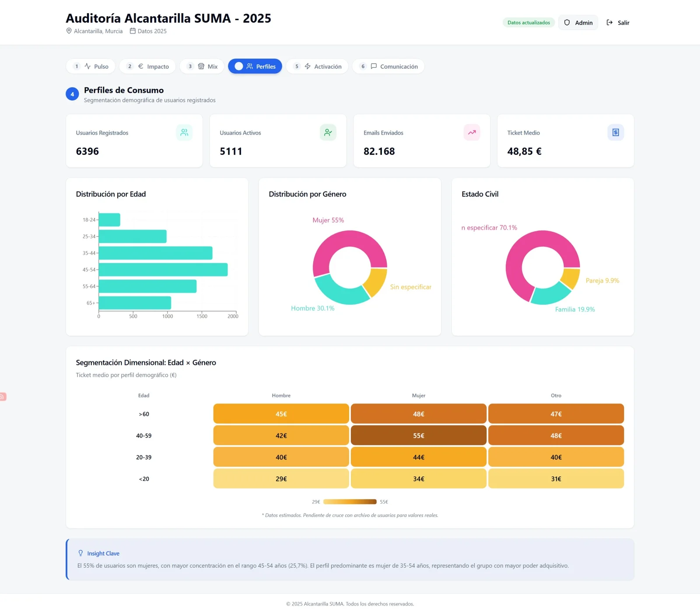Click the receipt icon on Ticket Medio

616,132
